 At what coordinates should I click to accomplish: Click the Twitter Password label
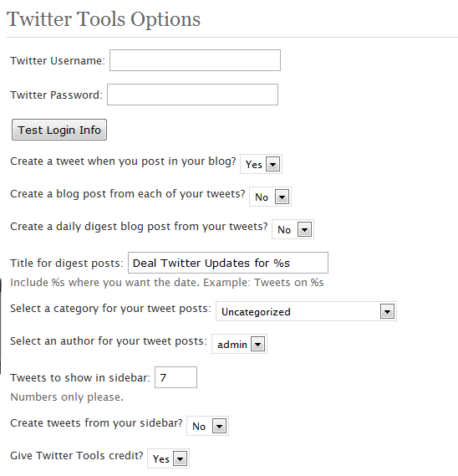point(56,95)
